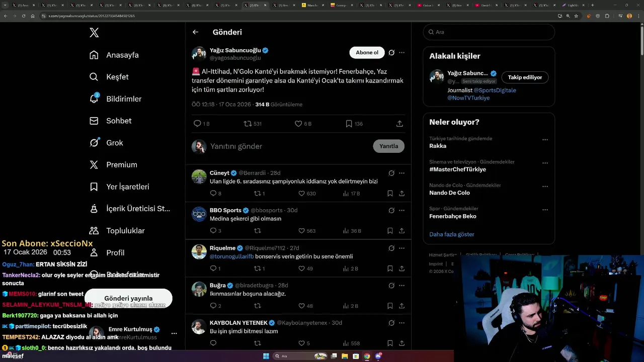This screenshot has width=644, height=362.
Task: Share the main post by Yağız Sabuncuoğlu
Action: click(399, 124)
